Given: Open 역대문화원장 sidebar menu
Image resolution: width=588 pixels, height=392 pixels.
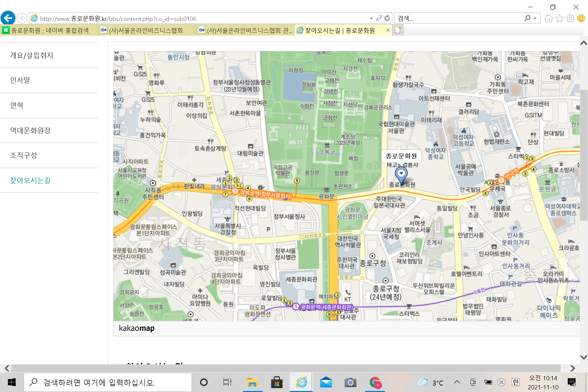Looking at the screenshot, I should [x=49, y=130].
